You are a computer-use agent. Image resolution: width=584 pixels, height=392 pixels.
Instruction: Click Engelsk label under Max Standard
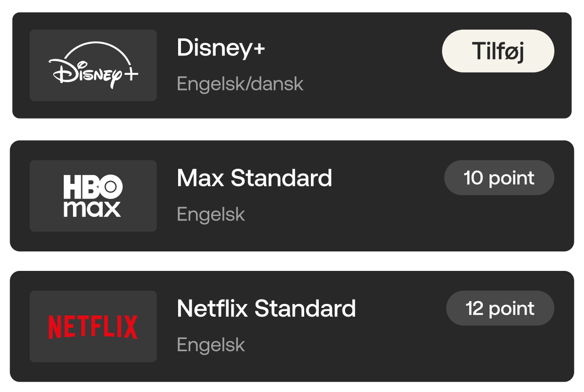point(211,214)
